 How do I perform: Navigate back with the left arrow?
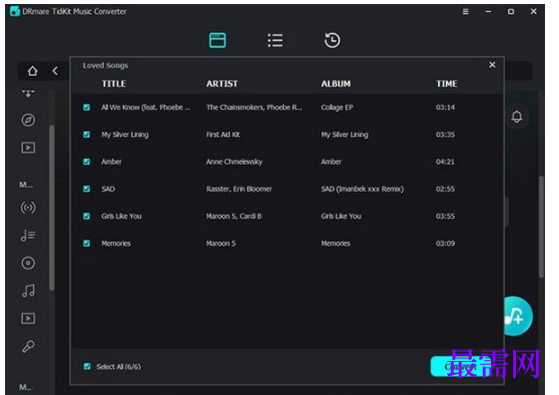[55, 71]
